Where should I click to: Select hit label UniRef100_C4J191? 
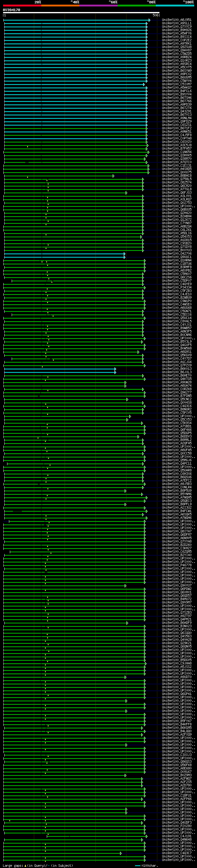[x=177, y=836]
